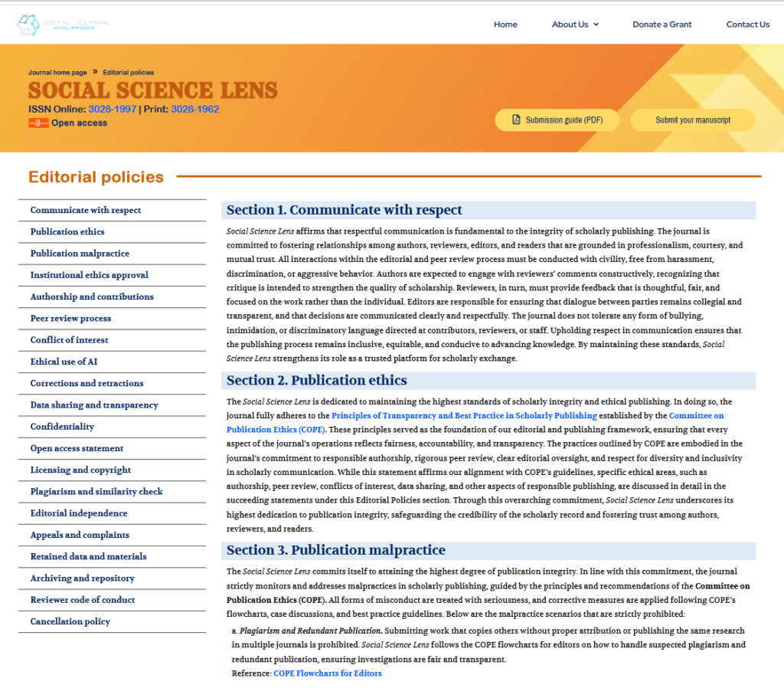Click the Section 1. Communicate with respect heading

(x=345, y=210)
